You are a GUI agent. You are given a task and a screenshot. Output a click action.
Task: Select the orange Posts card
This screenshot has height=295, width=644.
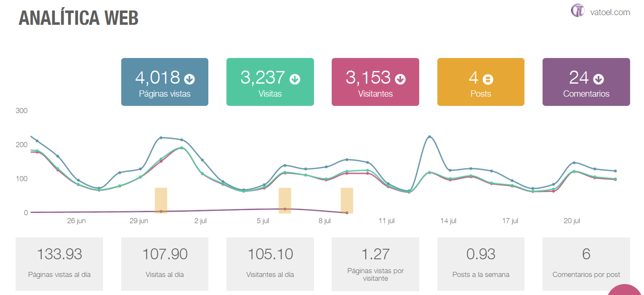pyautogui.click(x=481, y=82)
